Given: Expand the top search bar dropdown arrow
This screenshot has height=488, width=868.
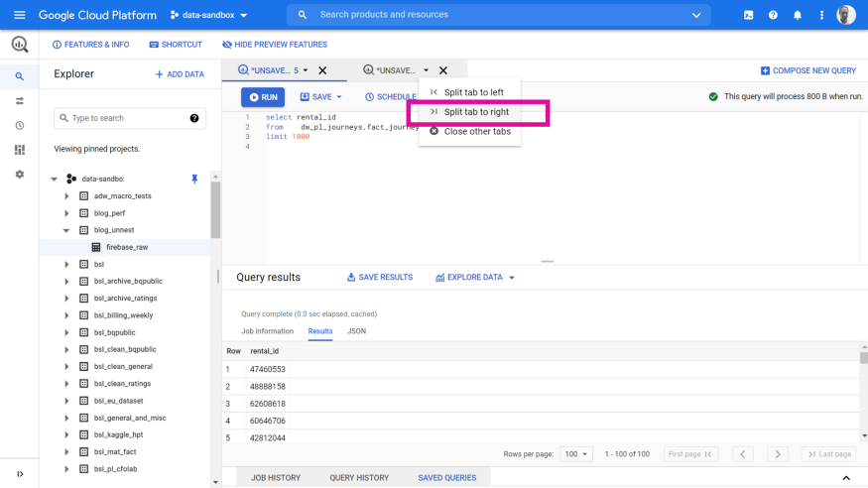Looking at the screenshot, I should click(695, 15).
